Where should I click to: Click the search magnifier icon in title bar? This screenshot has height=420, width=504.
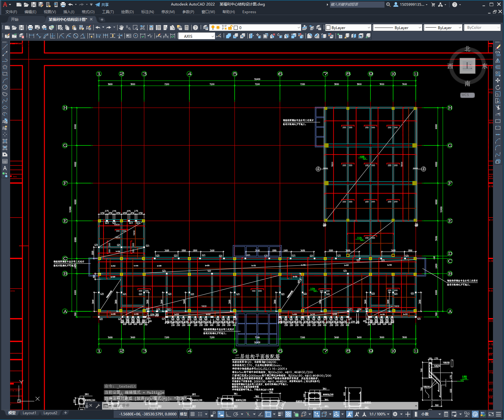[x=388, y=4]
